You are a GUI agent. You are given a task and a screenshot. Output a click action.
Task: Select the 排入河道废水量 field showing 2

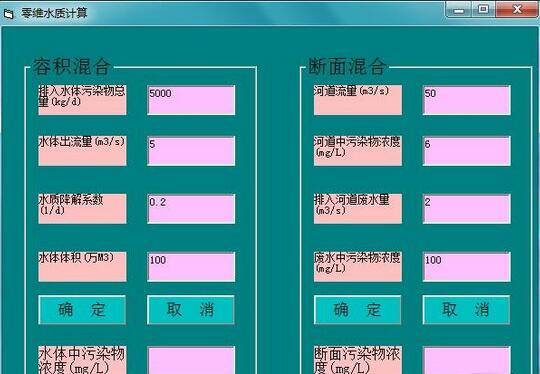pos(467,209)
